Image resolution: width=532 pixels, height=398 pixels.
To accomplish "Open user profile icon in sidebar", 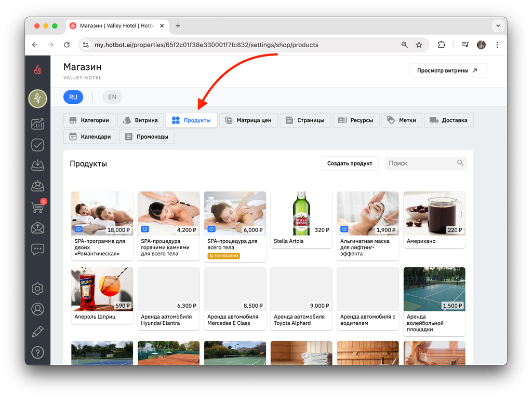I will [37, 309].
